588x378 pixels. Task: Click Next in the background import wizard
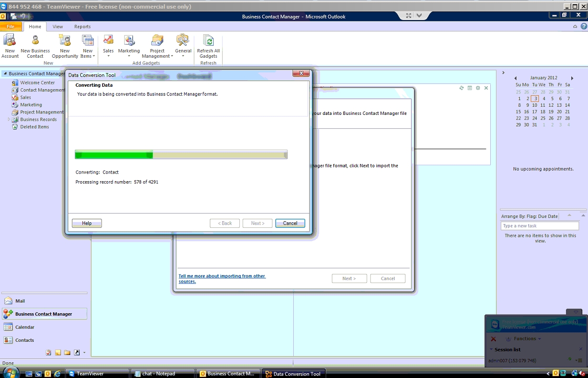click(349, 278)
